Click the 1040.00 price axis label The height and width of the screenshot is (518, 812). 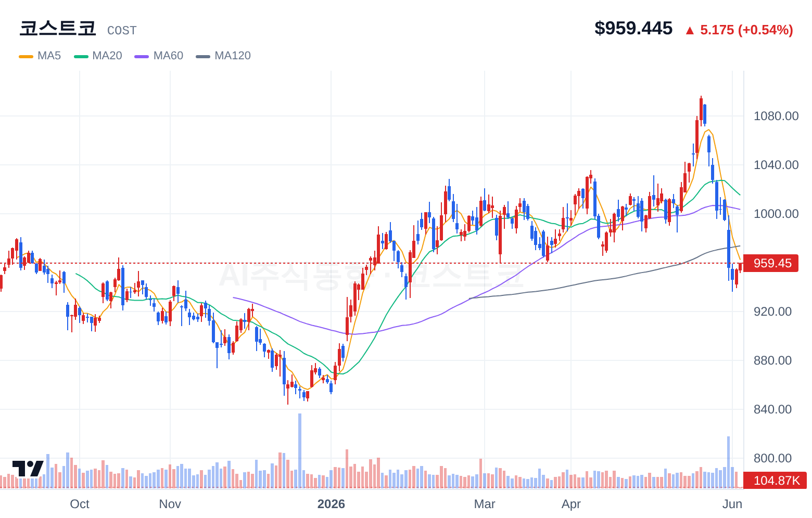[776, 165]
